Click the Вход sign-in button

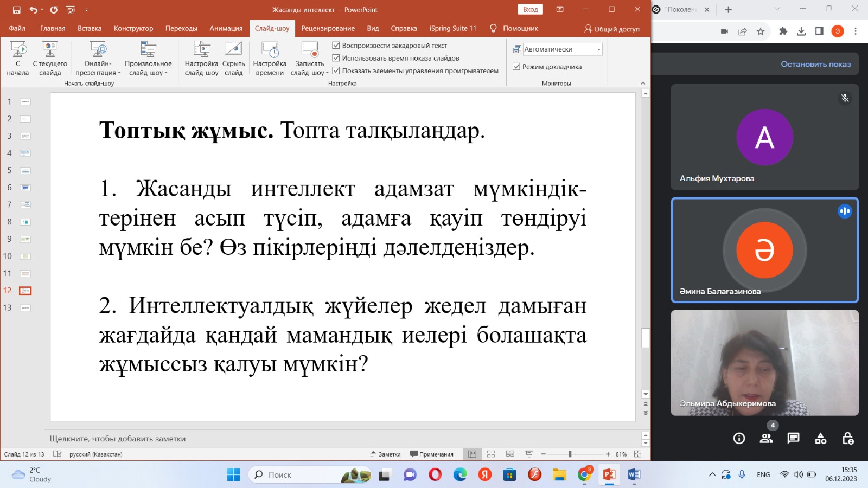pyautogui.click(x=530, y=10)
